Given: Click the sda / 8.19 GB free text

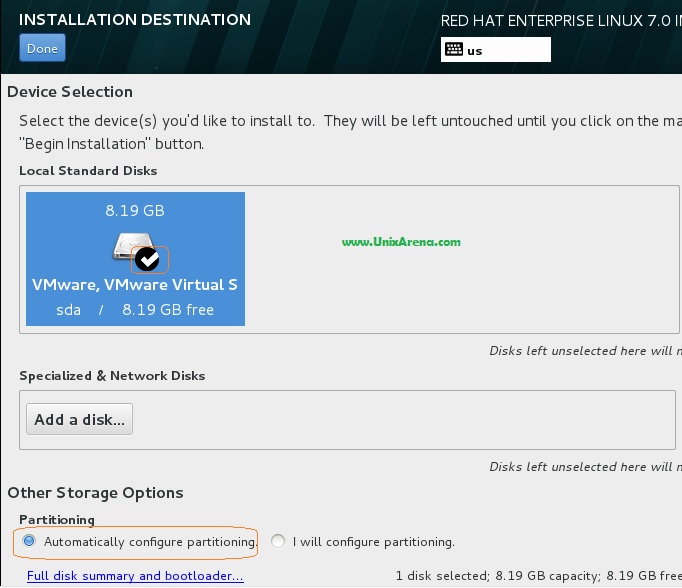Looking at the screenshot, I should (135, 310).
